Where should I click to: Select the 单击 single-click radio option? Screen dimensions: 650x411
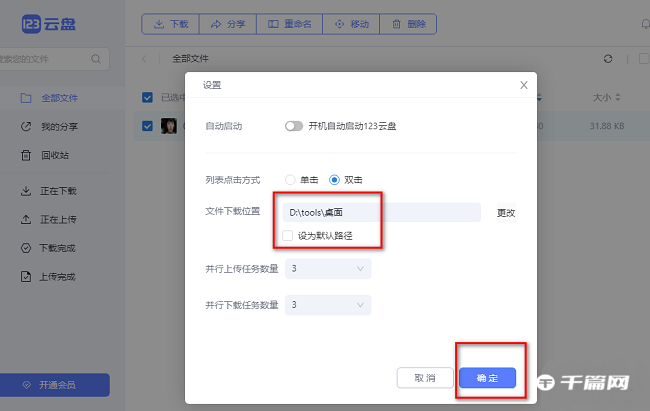(291, 180)
